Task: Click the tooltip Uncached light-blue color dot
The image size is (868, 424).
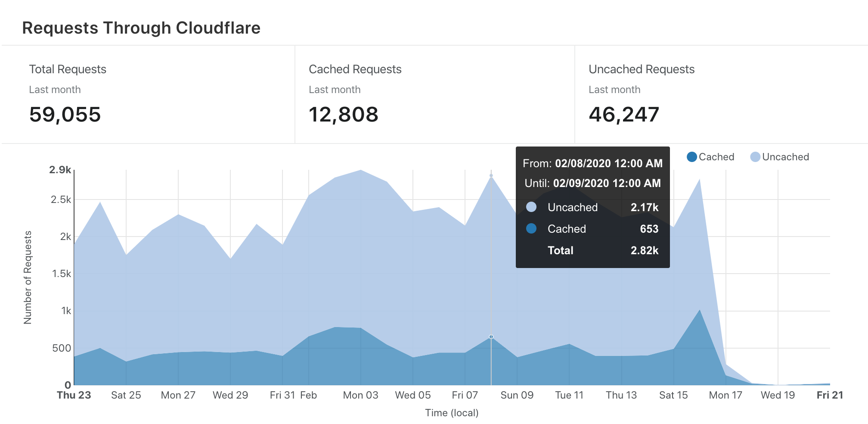Action: (x=531, y=207)
